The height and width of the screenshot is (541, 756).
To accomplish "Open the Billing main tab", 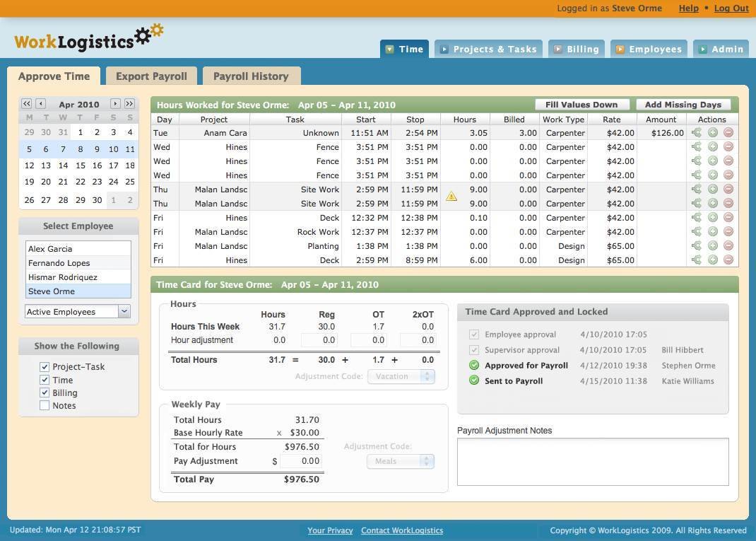I will coord(576,50).
